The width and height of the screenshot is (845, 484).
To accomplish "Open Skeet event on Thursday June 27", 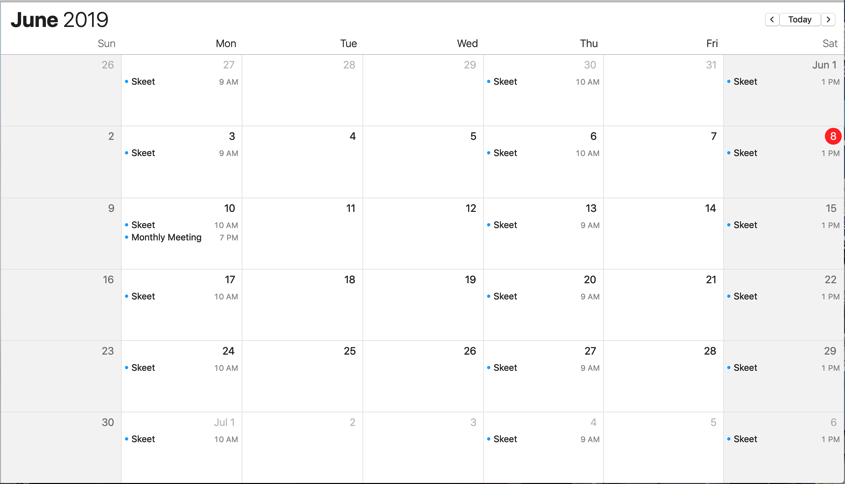I will tap(543, 368).
